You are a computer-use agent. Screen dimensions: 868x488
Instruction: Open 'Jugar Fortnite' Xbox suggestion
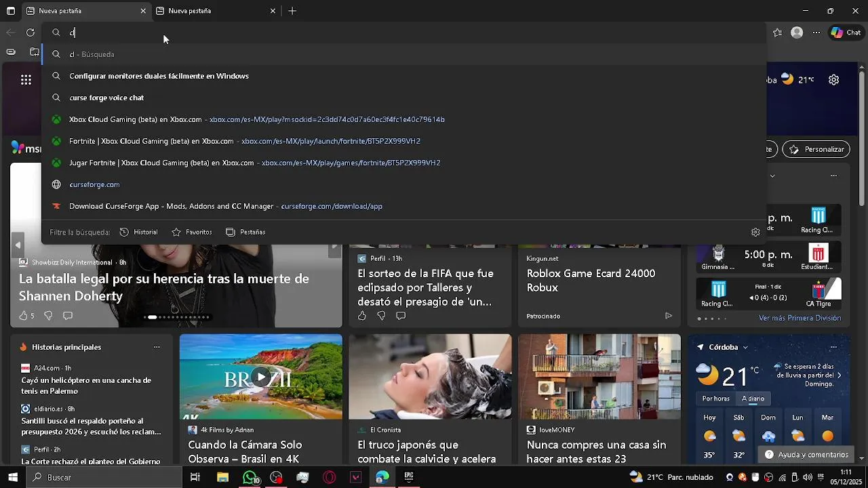404,163
